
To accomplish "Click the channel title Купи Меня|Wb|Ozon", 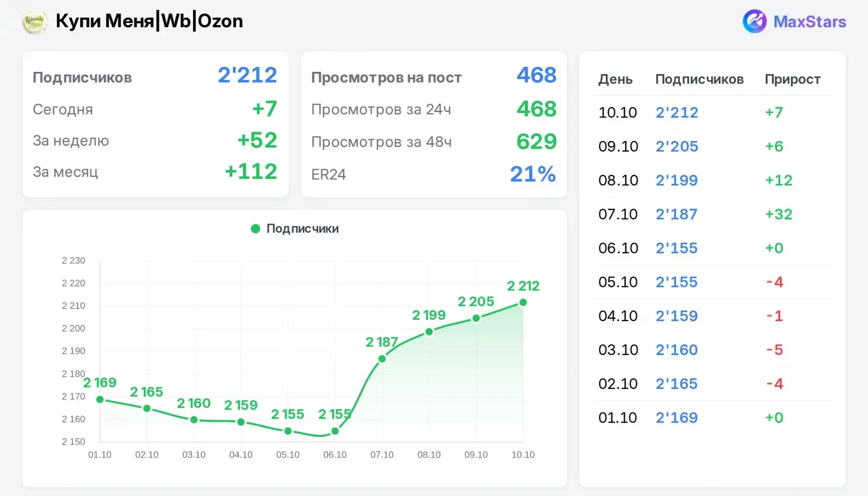I will click(149, 21).
